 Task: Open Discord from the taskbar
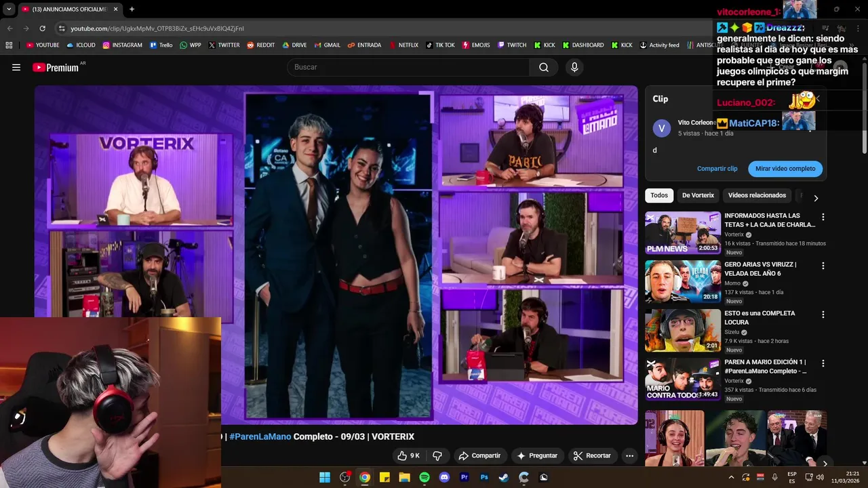tap(444, 477)
